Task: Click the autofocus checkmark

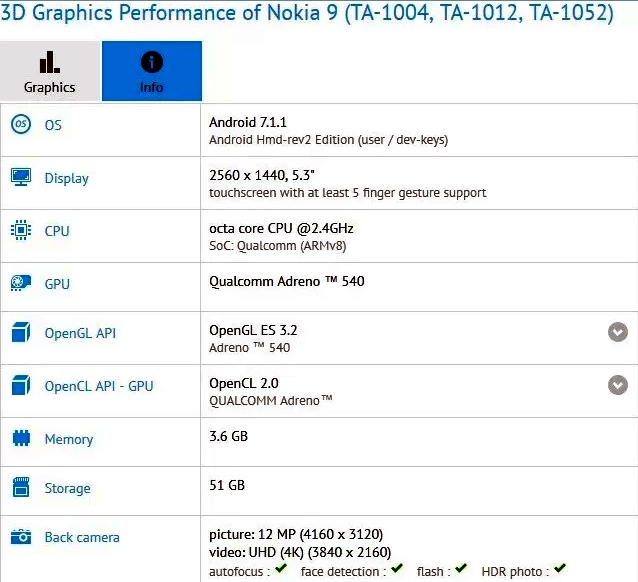Action: pos(281,568)
